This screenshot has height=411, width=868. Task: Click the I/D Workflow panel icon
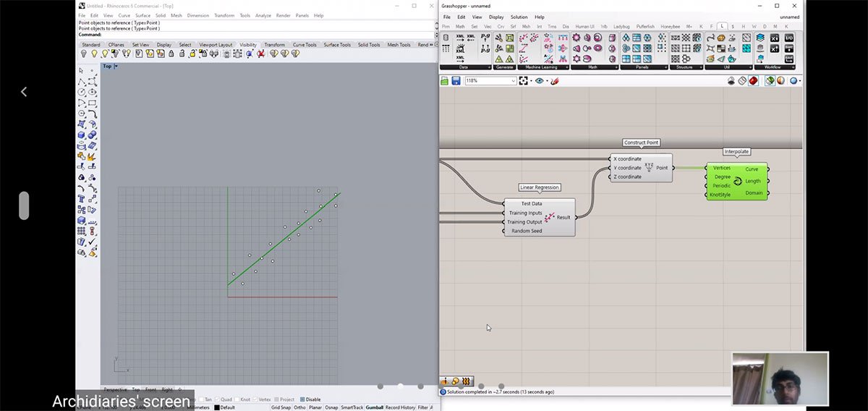click(x=788, y=38)
